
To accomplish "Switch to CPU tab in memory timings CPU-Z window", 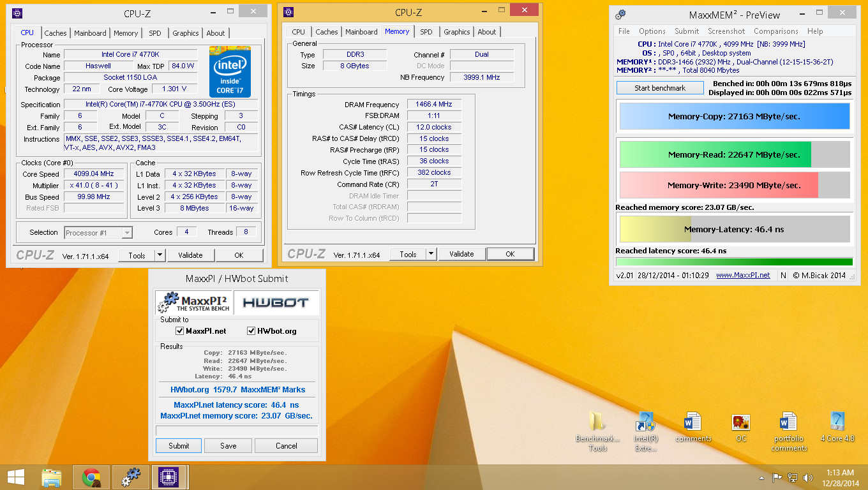I will click(x=299, y=32).
